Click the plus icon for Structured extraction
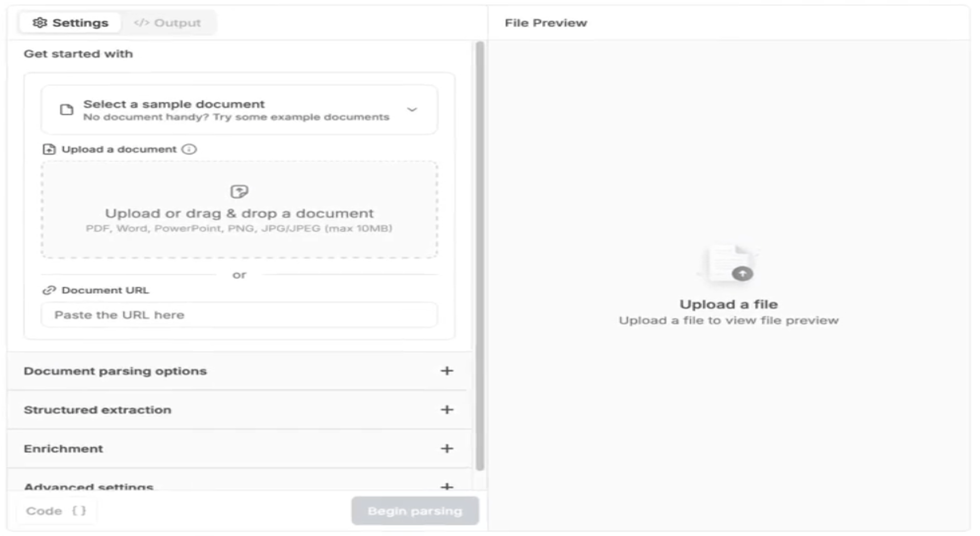The height and width of the screenshot is (536, 980). [447, 410]
